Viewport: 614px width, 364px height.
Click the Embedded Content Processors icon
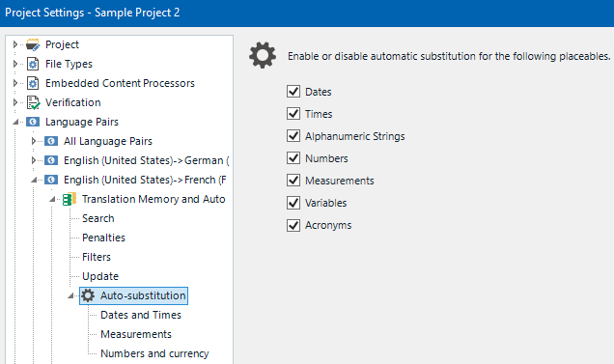(33, 83)
